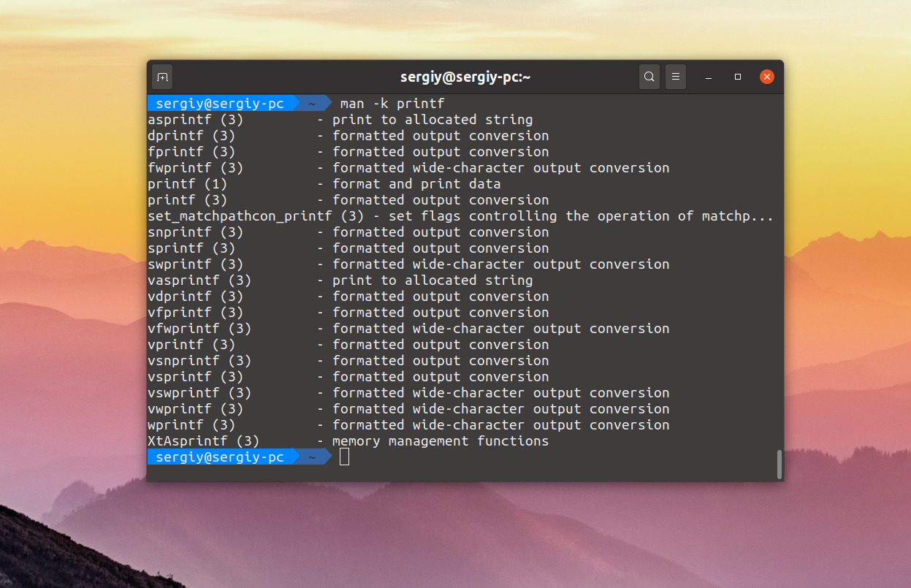Maximize the terminal window
911x588 pixels.
click(738, 77)
